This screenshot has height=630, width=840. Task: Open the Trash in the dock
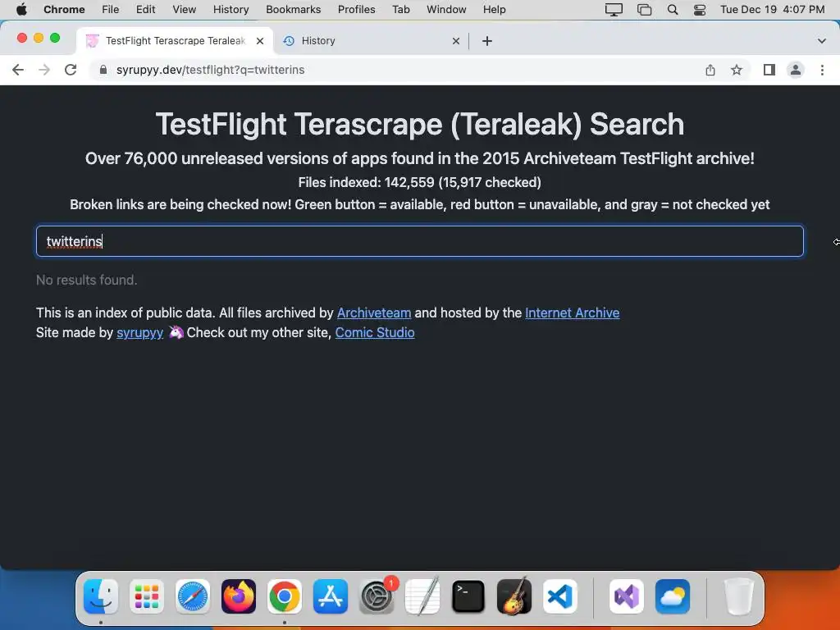point(739,596)
